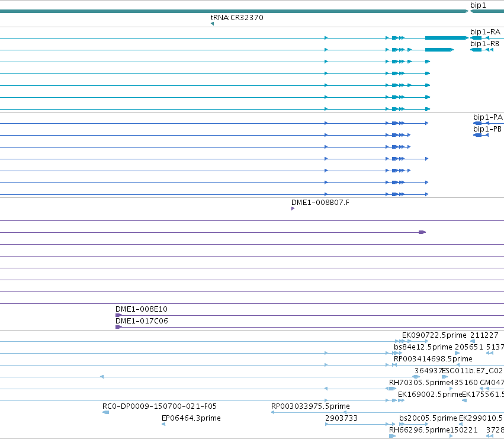Select the 150221 EST label
Screen dimensions: 504x439
[x=464, y=430]
